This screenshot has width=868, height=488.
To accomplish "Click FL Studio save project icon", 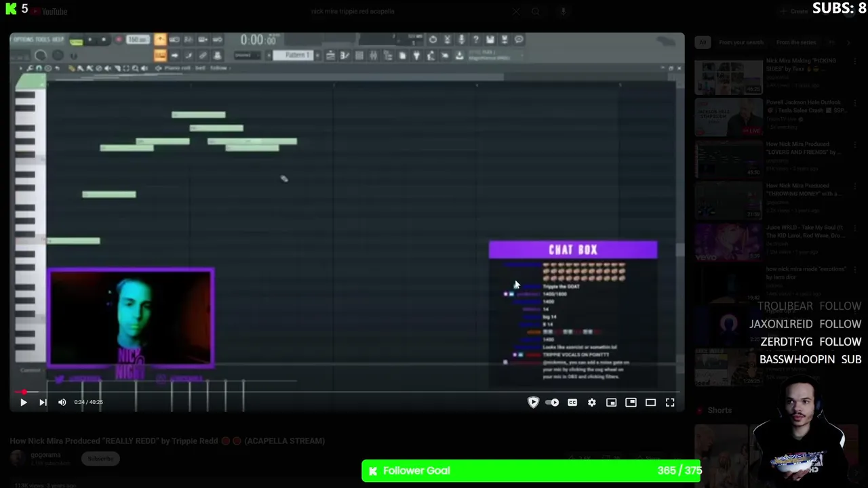I will click(490, 39).
